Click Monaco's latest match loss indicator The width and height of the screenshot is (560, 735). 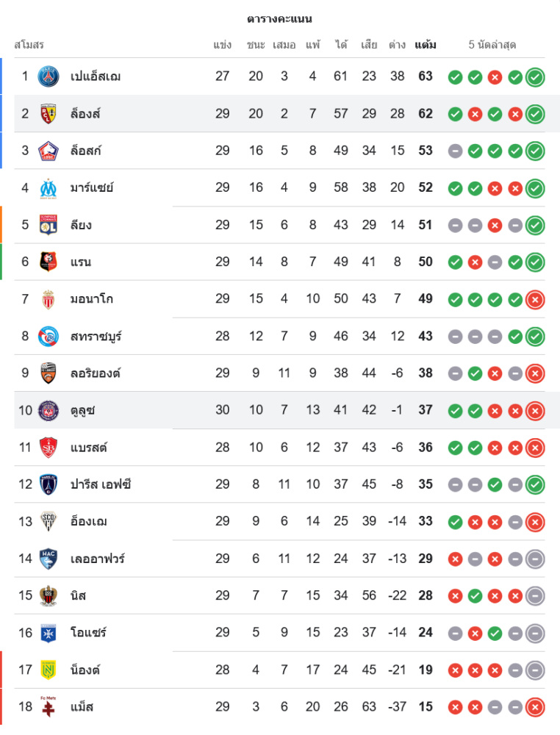coord(535,299)
